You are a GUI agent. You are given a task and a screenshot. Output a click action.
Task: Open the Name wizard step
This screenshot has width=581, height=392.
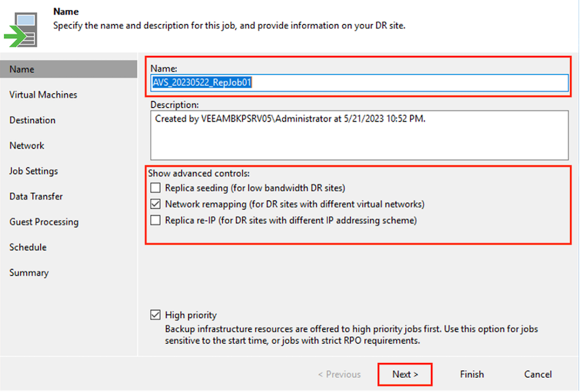pos(22,69)
